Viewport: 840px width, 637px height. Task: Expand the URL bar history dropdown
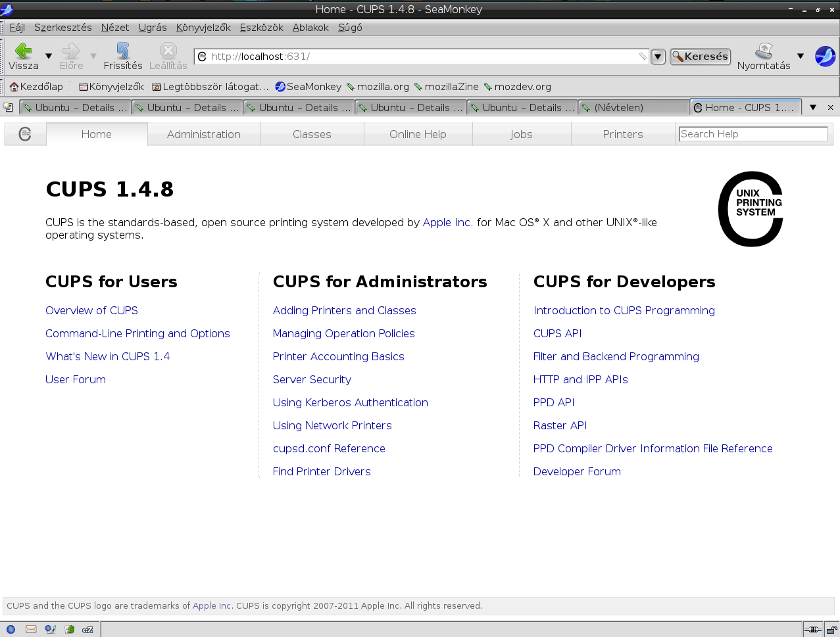pos(658,57)
